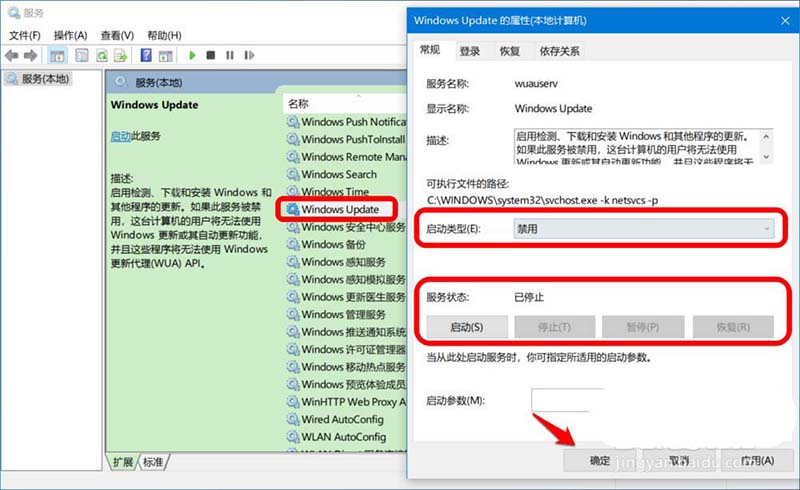
Task: Select the Windows 感知服务 row
Action: [346, 261]
